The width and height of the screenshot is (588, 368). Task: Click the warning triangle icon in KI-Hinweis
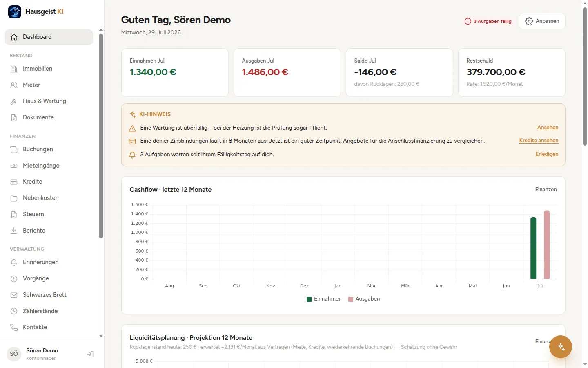(132, 128)
